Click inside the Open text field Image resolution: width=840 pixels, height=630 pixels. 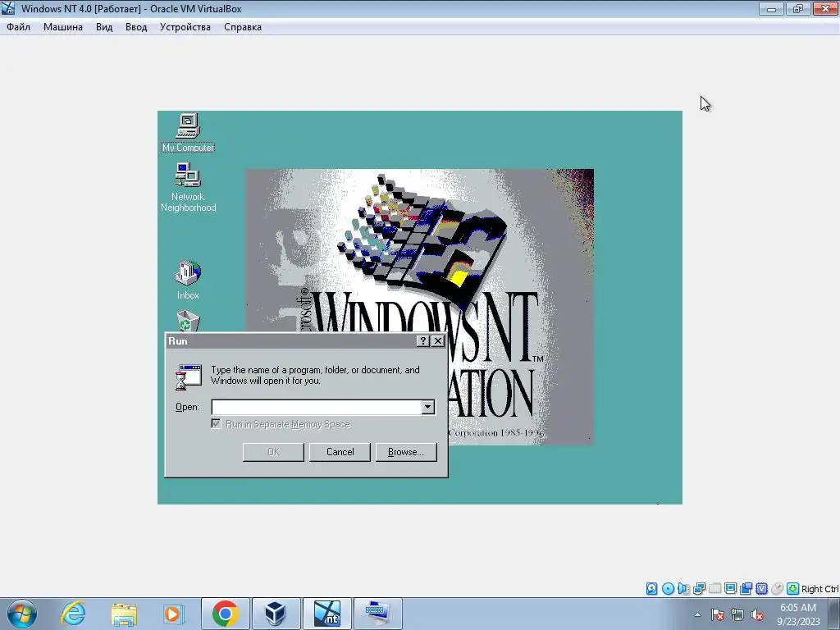(x=317, y=407)
